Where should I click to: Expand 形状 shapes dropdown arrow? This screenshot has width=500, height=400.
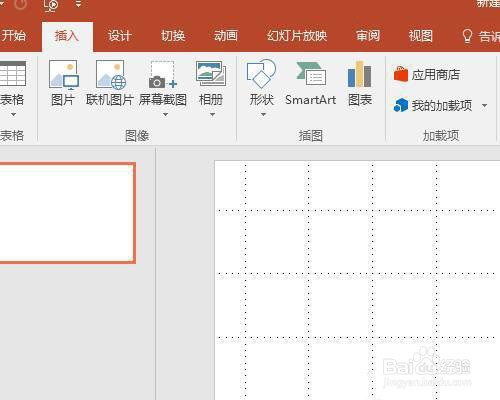(x=263, y=114)
